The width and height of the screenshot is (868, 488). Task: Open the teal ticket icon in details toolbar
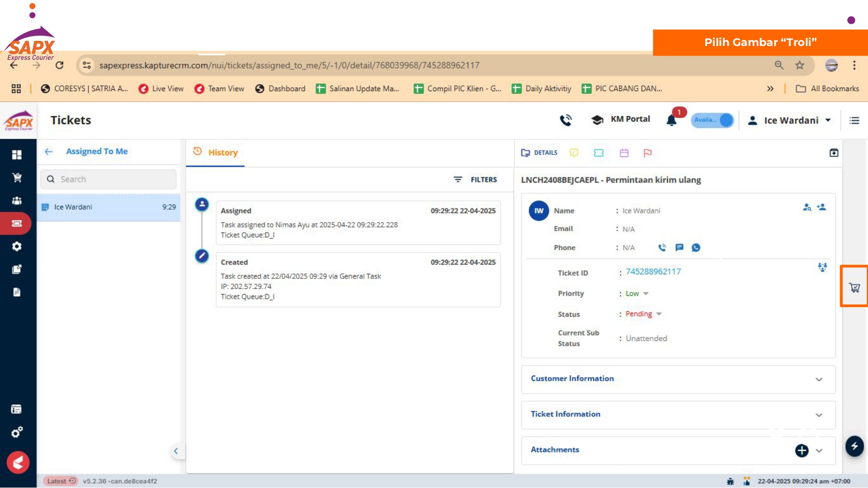pyautogui.click(x=598, y=153)
